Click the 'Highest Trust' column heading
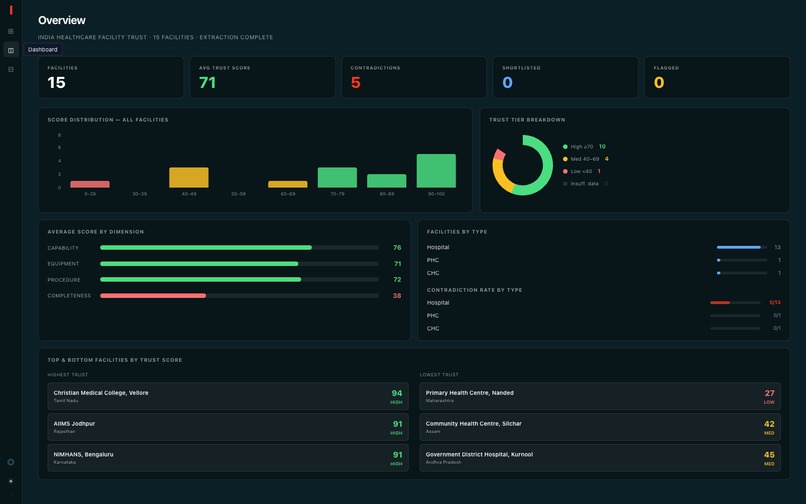The image size is (806, 504). [x=68, y=375]
